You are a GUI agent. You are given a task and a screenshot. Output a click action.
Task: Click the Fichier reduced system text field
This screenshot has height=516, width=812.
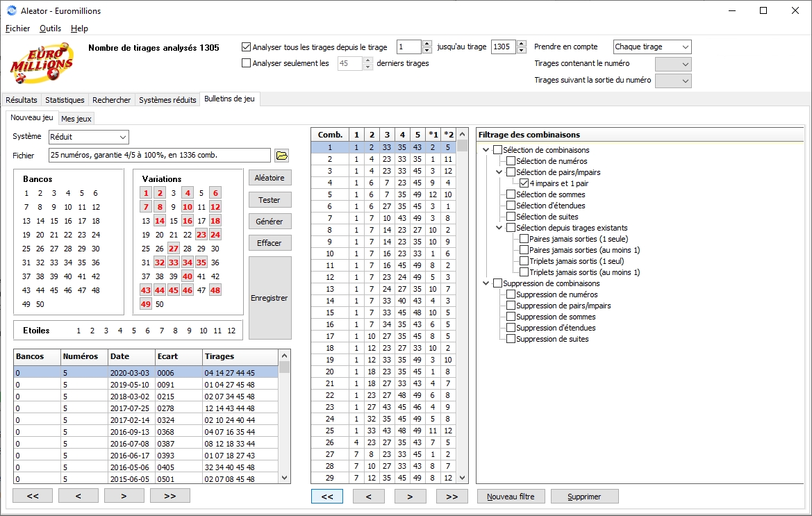coord(160,156)
